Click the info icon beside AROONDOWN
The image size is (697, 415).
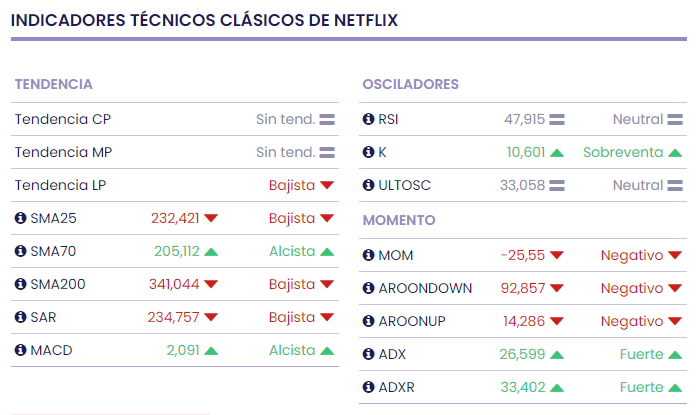click(x=368, y=288)
